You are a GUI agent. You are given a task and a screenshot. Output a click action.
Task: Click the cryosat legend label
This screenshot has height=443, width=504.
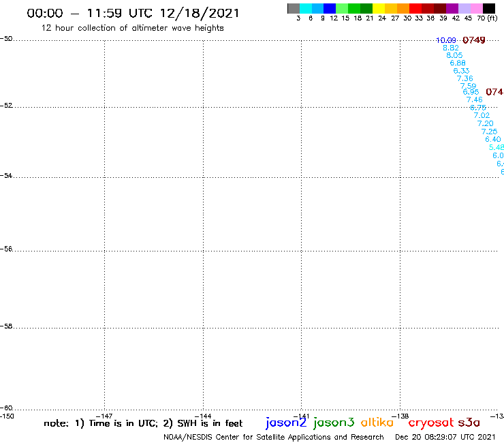point(431,423)
